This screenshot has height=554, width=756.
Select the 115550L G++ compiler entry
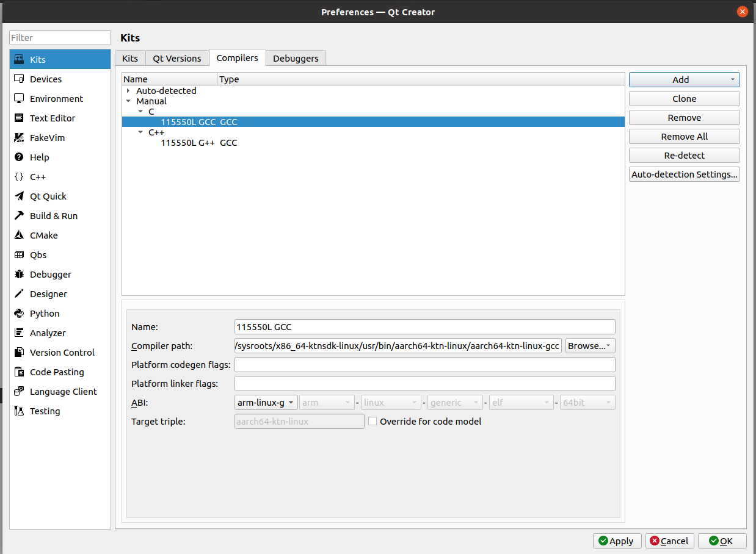tap(187, 143)
